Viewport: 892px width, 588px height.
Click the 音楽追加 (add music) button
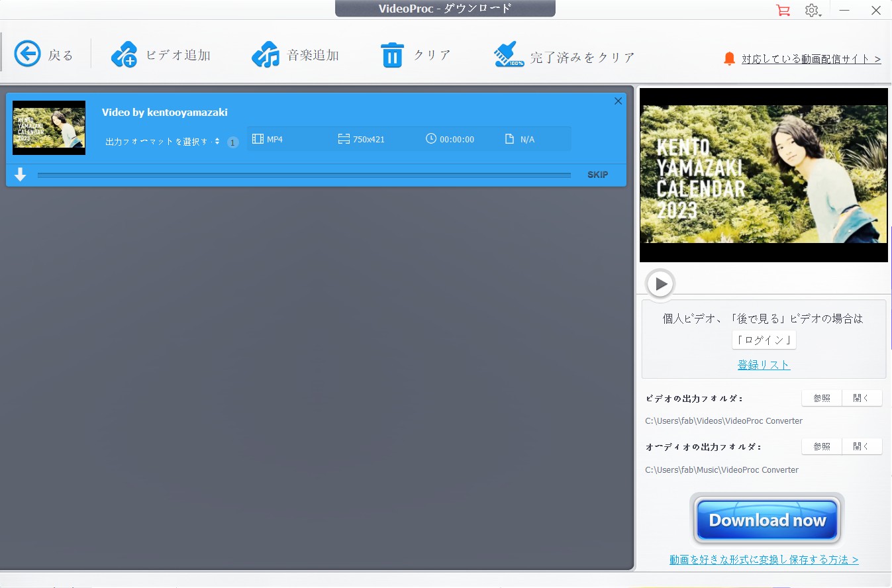click(x=295, y=55)
